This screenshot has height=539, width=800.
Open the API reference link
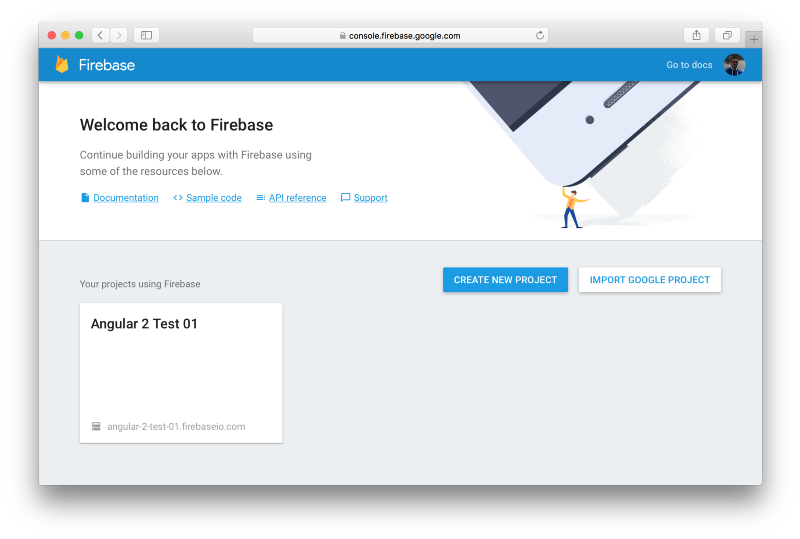tap(297, 198)
